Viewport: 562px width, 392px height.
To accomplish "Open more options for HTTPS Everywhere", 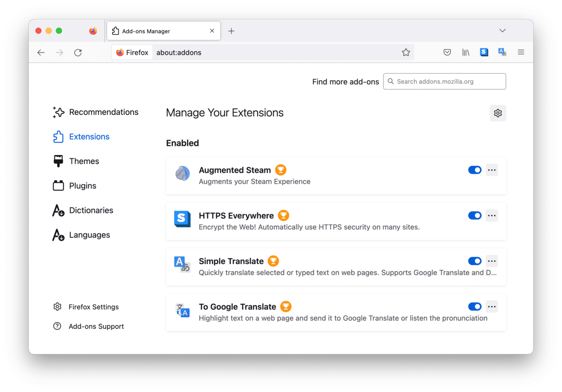I will (492, 216).
